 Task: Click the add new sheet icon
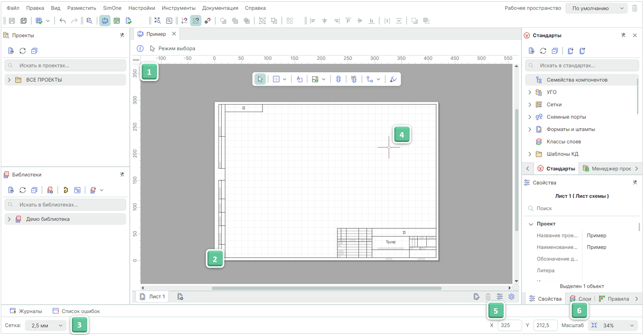coord(180,297)
